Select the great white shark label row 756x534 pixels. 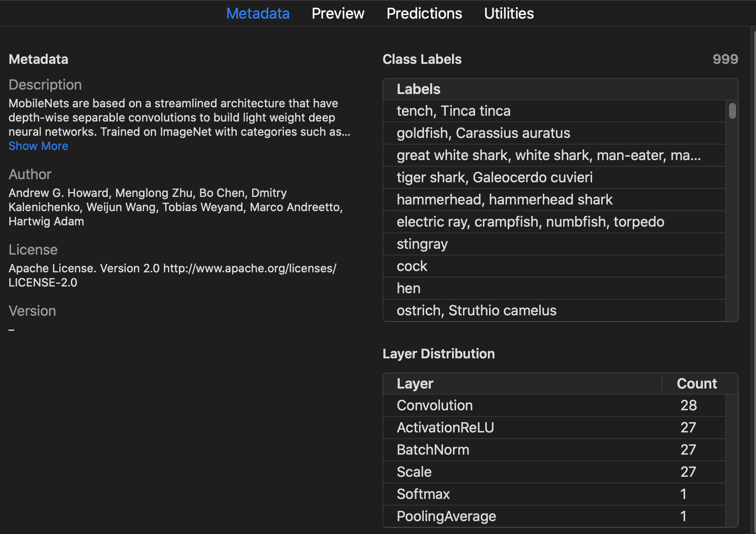[x=548, y=155]
